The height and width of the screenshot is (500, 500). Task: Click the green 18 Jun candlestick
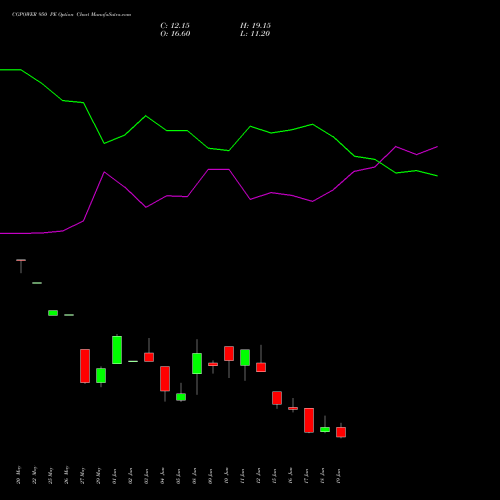325,429
